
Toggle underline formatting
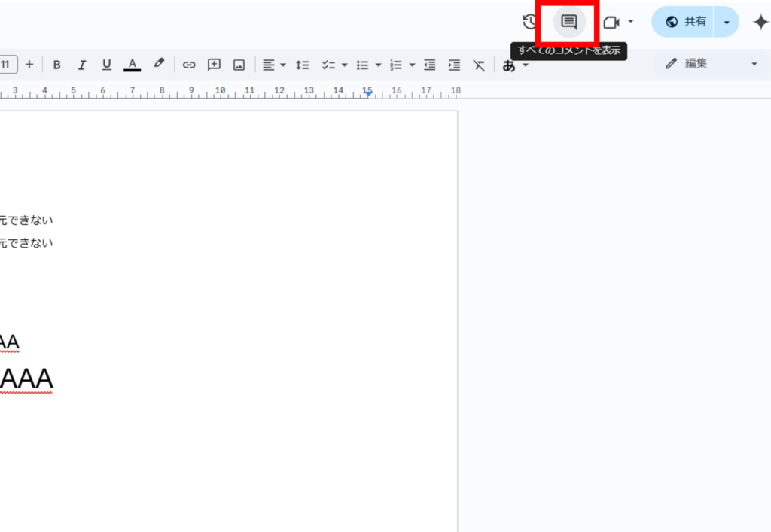(x=107, y=65)
